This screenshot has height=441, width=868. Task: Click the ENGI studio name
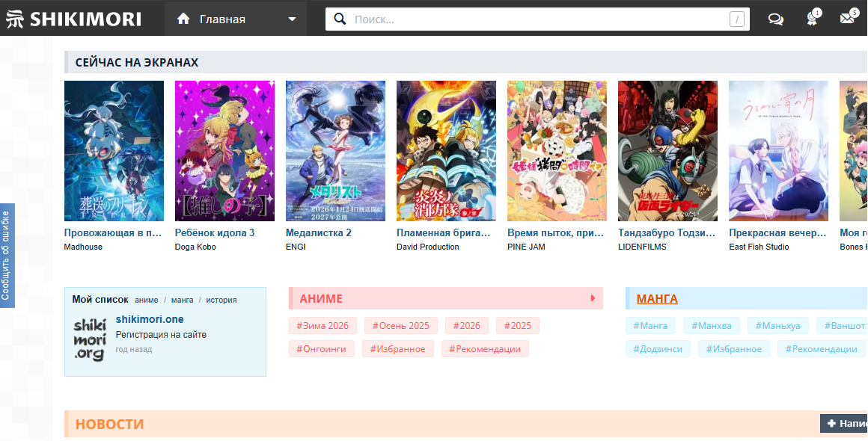[x=296, y=247]
